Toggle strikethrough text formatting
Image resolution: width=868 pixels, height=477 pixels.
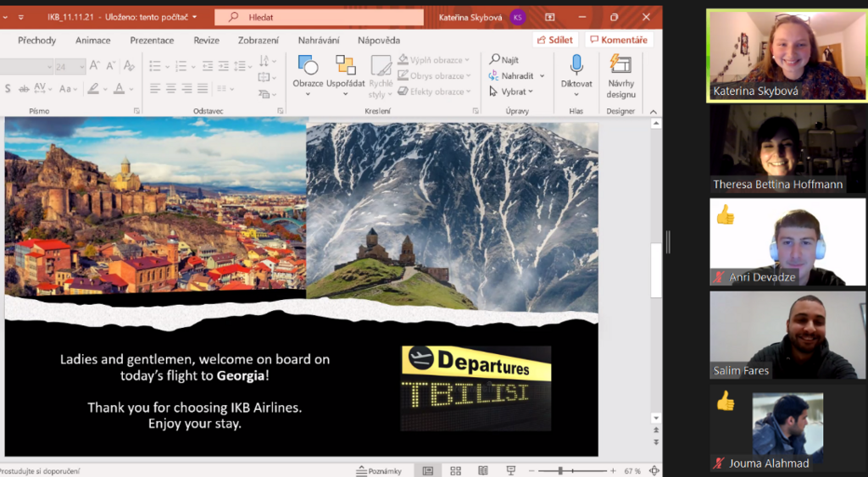(24, 89)
